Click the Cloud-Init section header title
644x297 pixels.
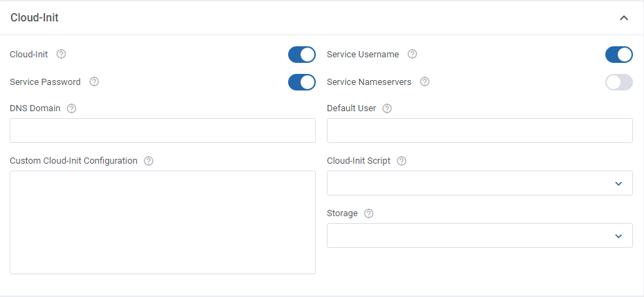[35, 18]
